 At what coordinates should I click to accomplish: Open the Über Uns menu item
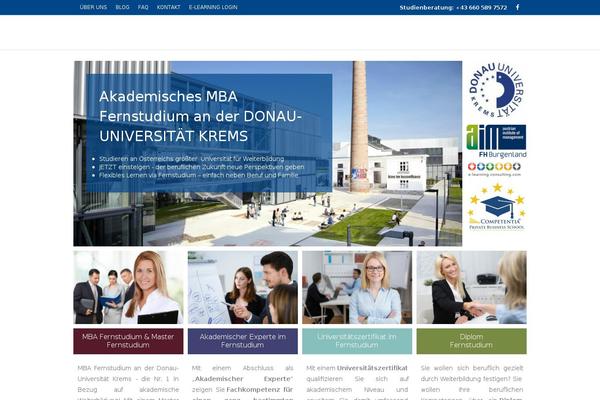93,7
